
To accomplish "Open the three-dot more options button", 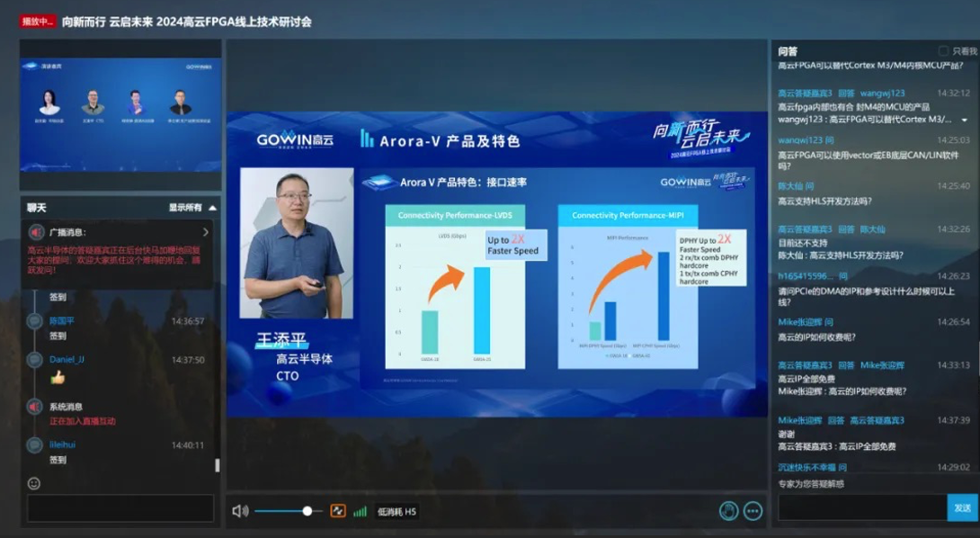I will [x=753, y=511].
